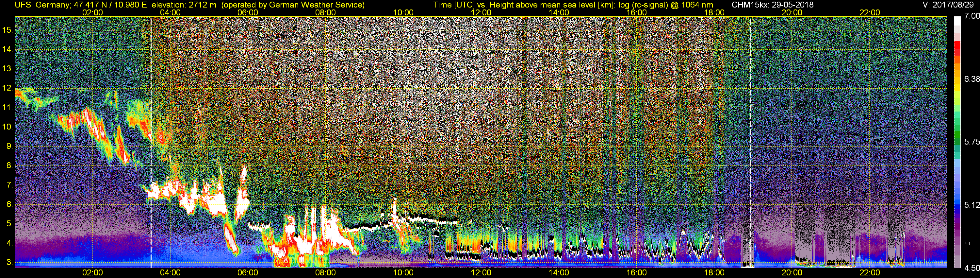Click '02:00' on the bottom time axis
Screen dimensions: 980x278
point(92,273)
